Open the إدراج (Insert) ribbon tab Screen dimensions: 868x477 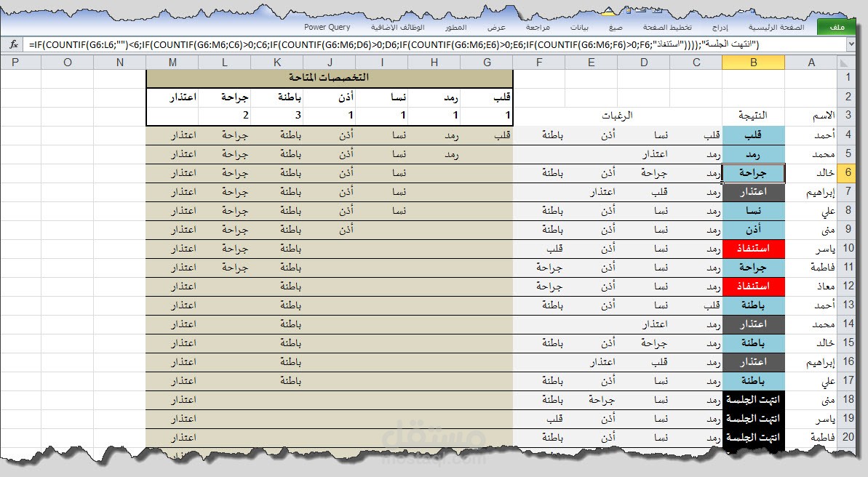coord(720,27)
